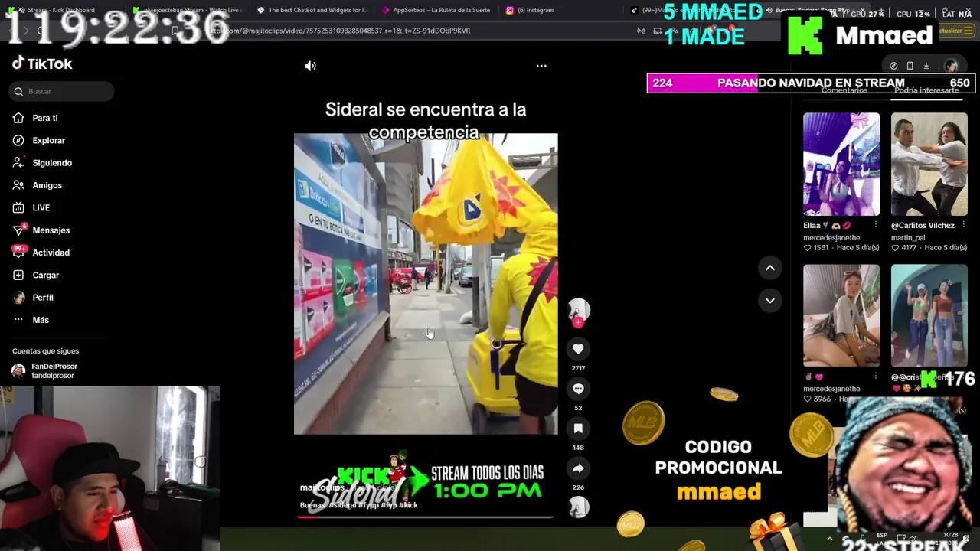Viewport: 980px width, 551px height.
Task: Open Mensajes inbox
Action: (x=41, y=230)
